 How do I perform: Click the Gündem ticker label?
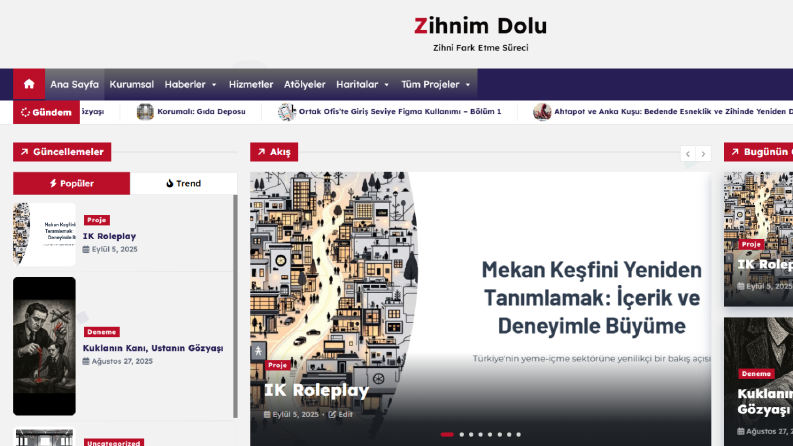pyautogui.click(x=47, y=112)
